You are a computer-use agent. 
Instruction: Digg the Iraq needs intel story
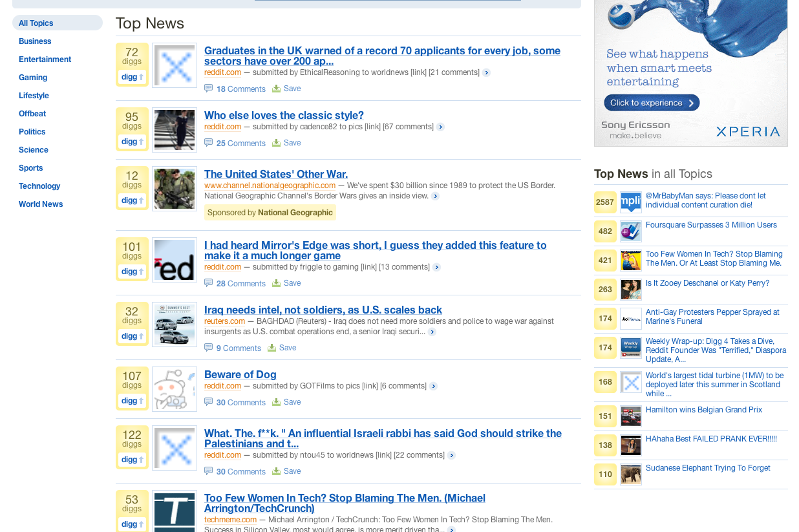[x=132, y=336]
